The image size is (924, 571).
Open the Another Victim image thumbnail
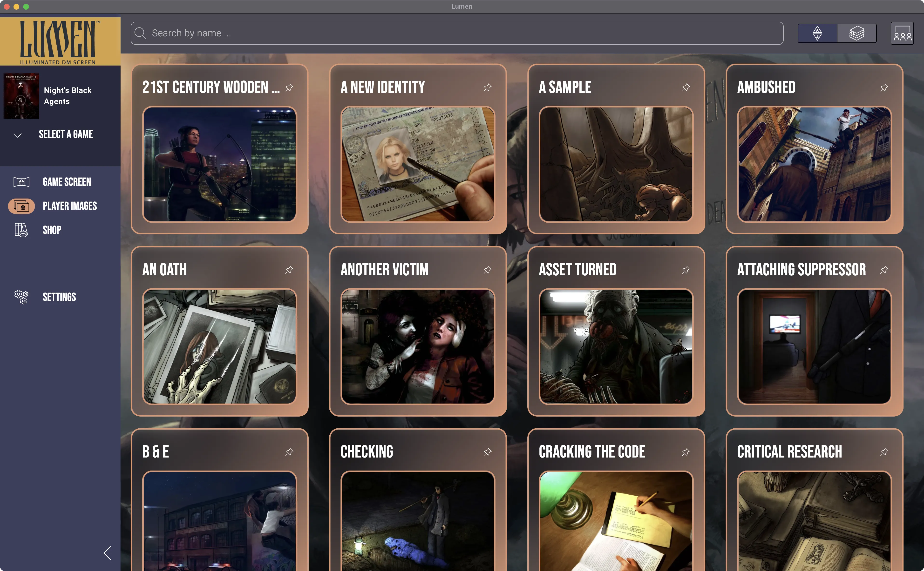(418, 346)
